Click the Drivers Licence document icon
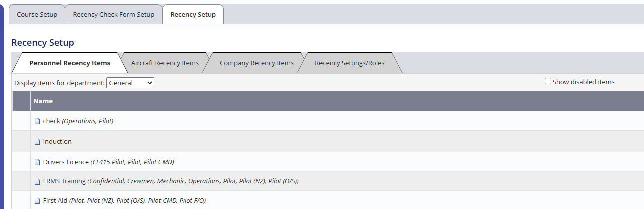This screenshot has height=209, width=644. point(37,162)
